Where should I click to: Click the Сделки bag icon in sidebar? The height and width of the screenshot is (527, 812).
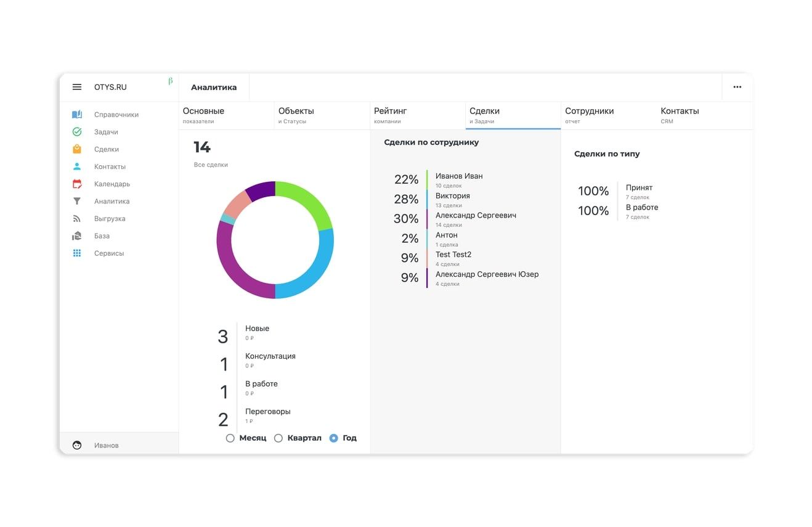[x=77, y=149]
